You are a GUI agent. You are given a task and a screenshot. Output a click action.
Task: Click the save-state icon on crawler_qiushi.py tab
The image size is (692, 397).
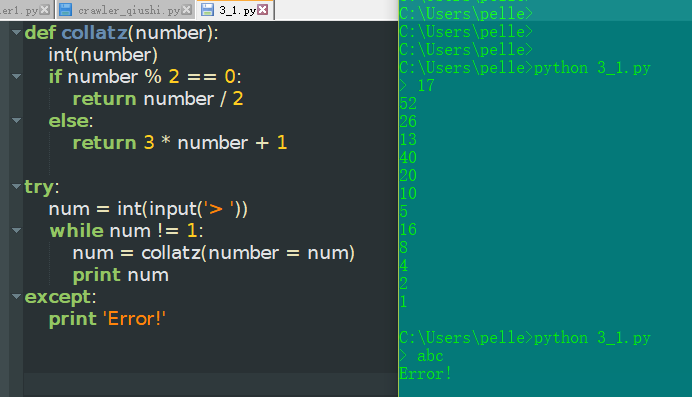(65, 10)
